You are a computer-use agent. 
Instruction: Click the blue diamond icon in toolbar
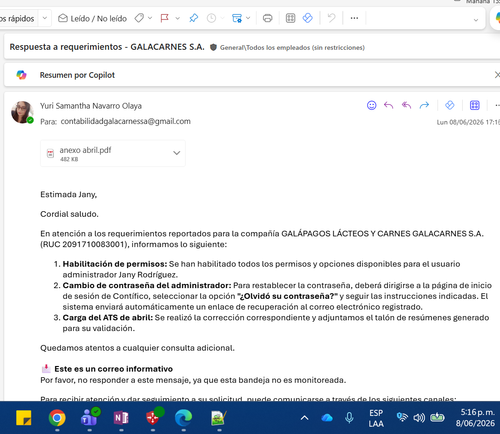pos(307,18)
